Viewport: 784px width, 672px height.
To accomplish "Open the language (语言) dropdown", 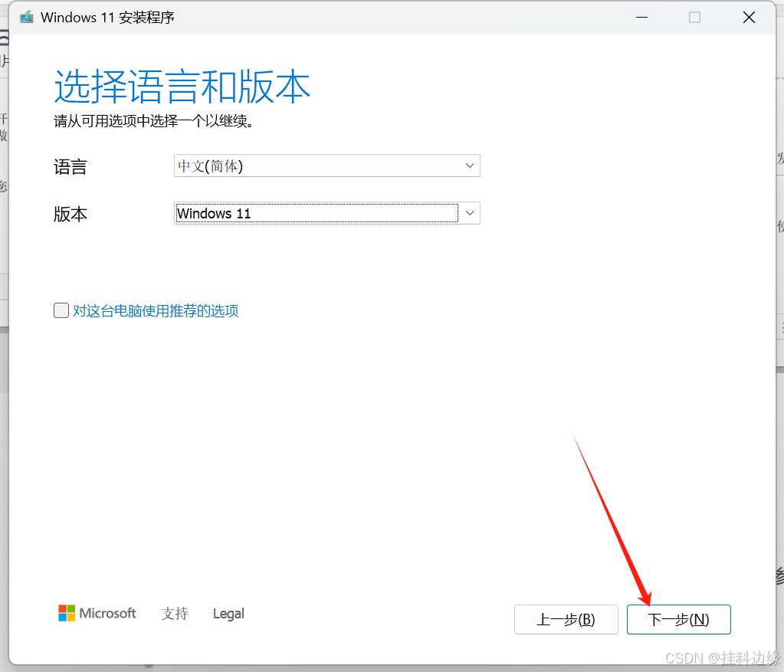I will coord(327,166).
